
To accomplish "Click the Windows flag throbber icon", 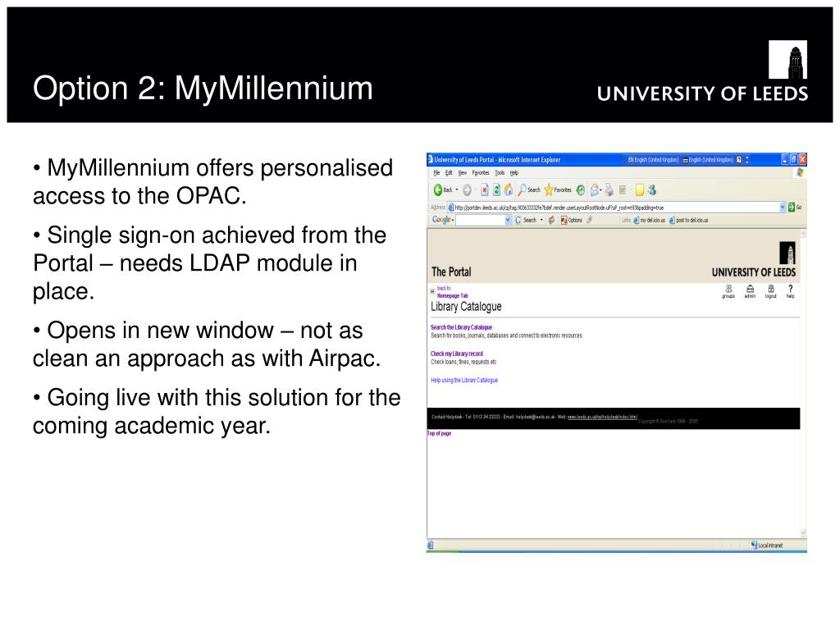I will point(800,172).
